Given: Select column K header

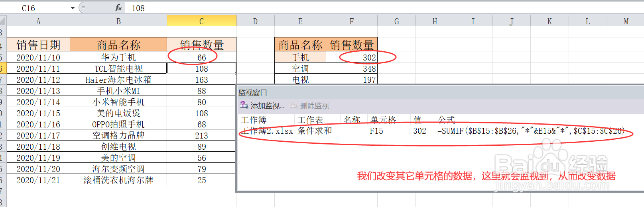Looking at the screenshot, I should point(549,21).
